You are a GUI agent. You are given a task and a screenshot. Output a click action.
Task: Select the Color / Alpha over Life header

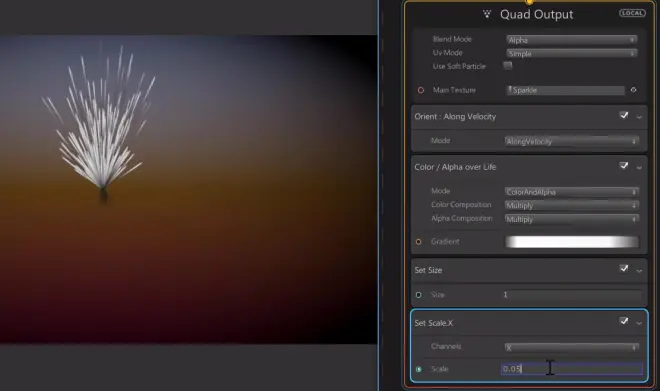[x=529, y=167]
